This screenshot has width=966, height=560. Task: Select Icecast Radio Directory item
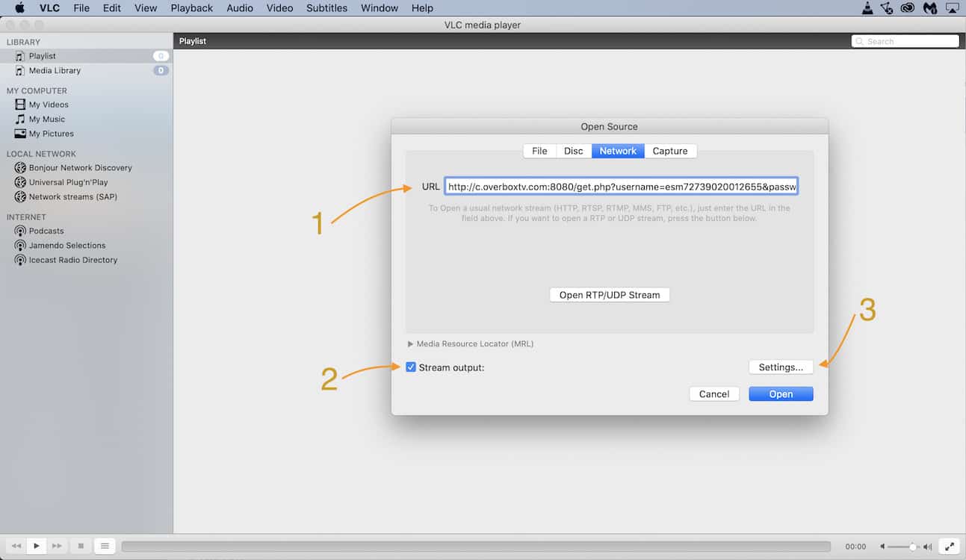[73, 260]
